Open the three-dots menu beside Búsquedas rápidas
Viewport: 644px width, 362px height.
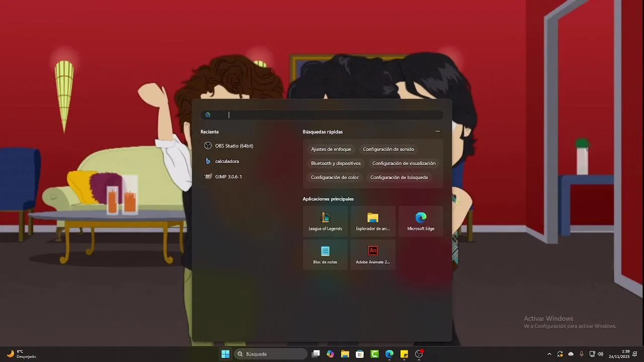tap(438, 132)
